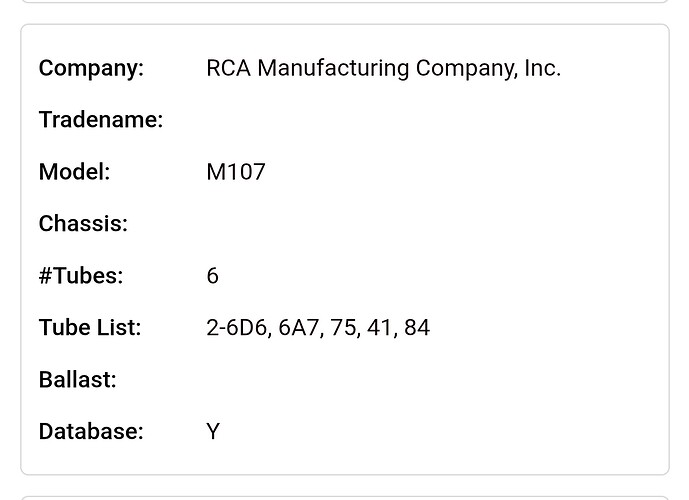This screenshot has width=689, height=500.
Task: Click the "Chassis:" field label
Action: [83, 224]
